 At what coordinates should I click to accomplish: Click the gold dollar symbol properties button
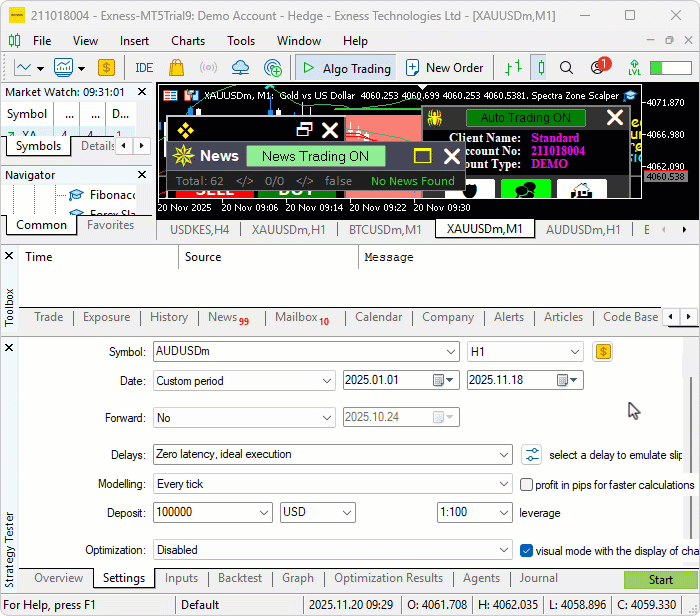(603, 352)
